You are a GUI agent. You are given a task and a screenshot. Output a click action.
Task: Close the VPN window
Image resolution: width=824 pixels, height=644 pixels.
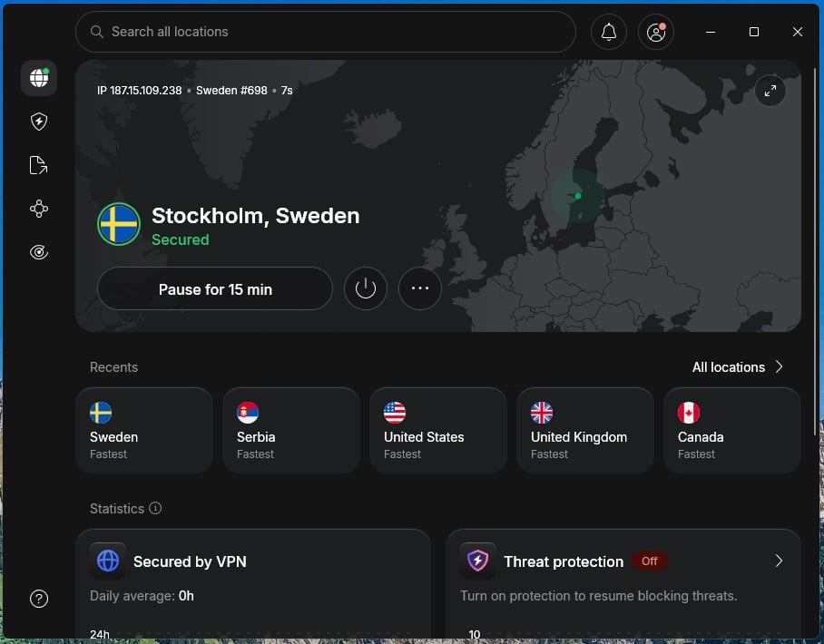click(797, 32)
